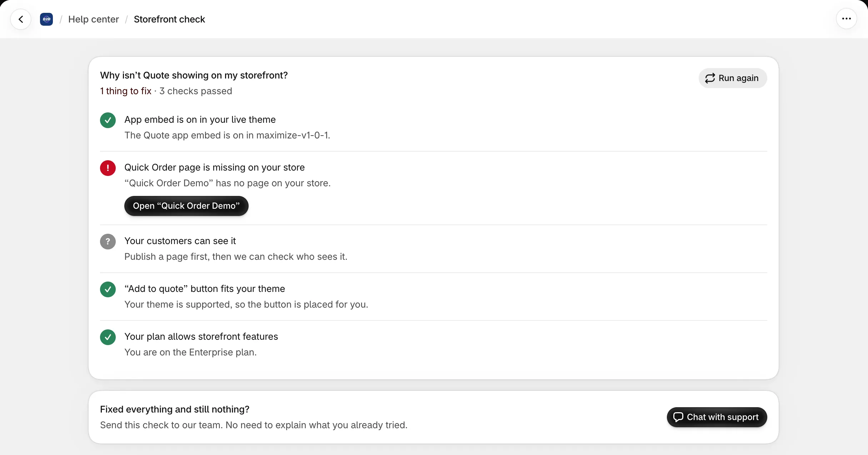
Task: Open the three-dot more options menu
Action: (846, 19)
